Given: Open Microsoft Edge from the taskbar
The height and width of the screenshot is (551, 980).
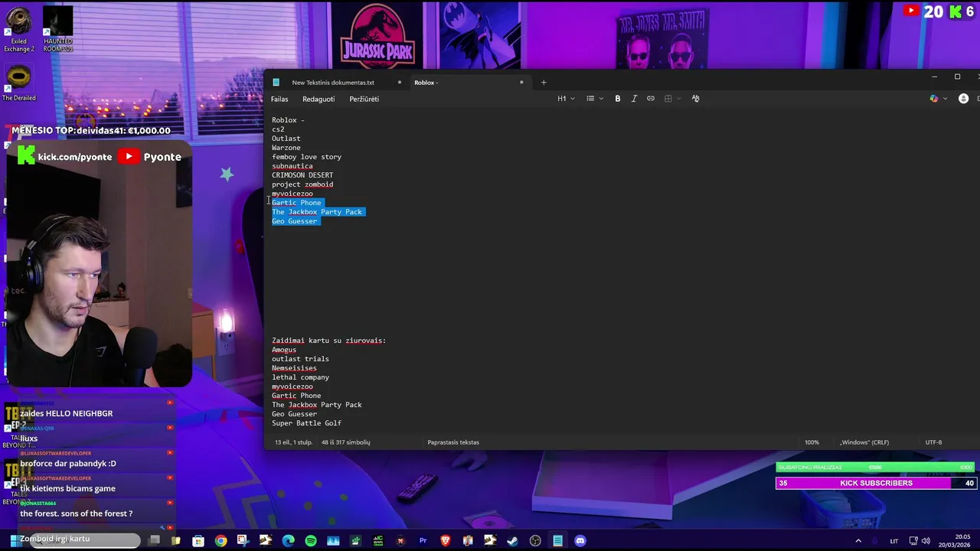Looking at the screenshot, I should pos(288,541).
